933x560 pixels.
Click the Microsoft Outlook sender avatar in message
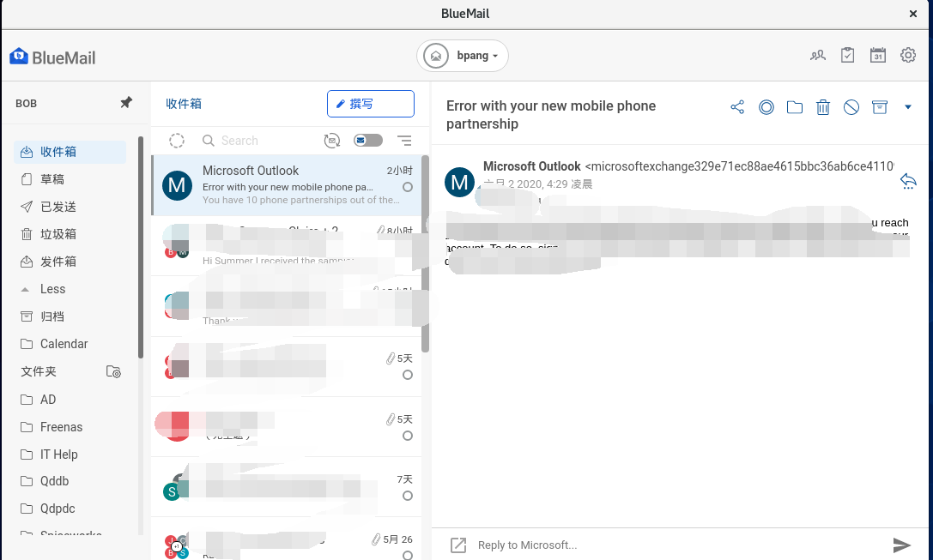coord(459,181)
